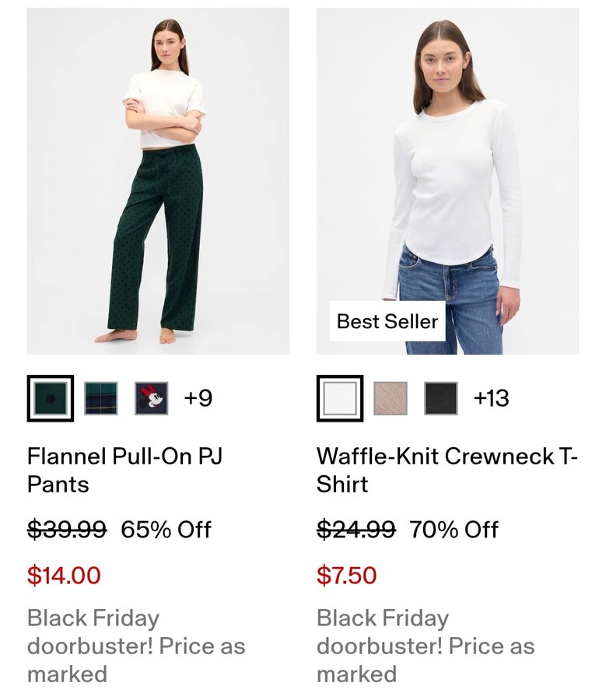Image resolution: width=606 pixels, height=700 pixels.
Task: Click the green PJ pants product photo
Action: [x=158, y=181]
